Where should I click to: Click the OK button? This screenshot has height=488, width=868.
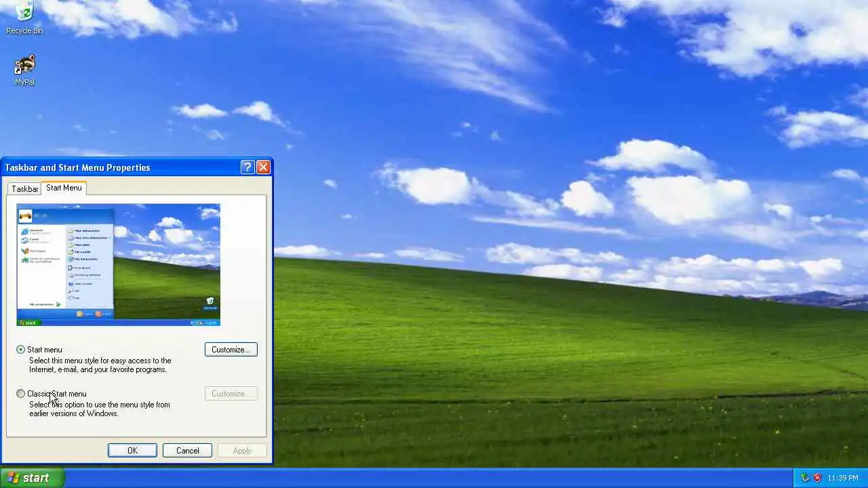tap(132, 451)
